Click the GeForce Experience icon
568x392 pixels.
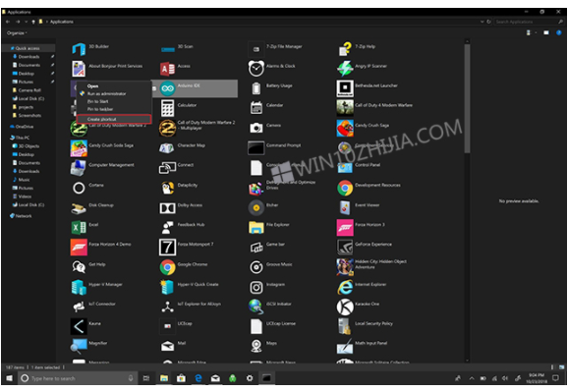click(x=345, y=247)
